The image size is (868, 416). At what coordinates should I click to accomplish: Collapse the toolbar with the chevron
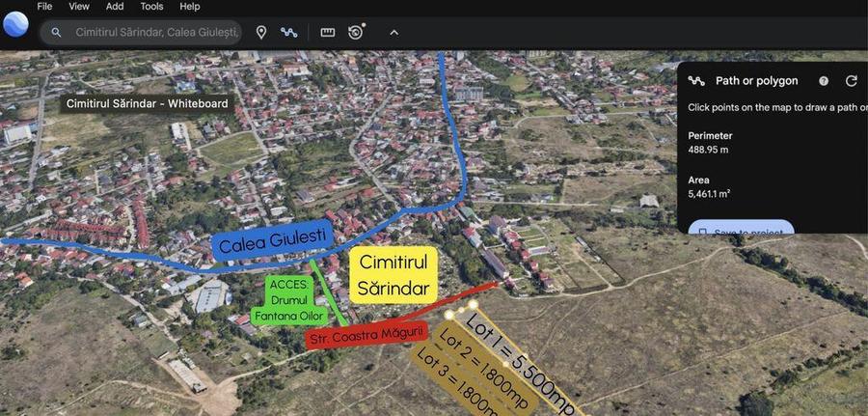[393, 33]
